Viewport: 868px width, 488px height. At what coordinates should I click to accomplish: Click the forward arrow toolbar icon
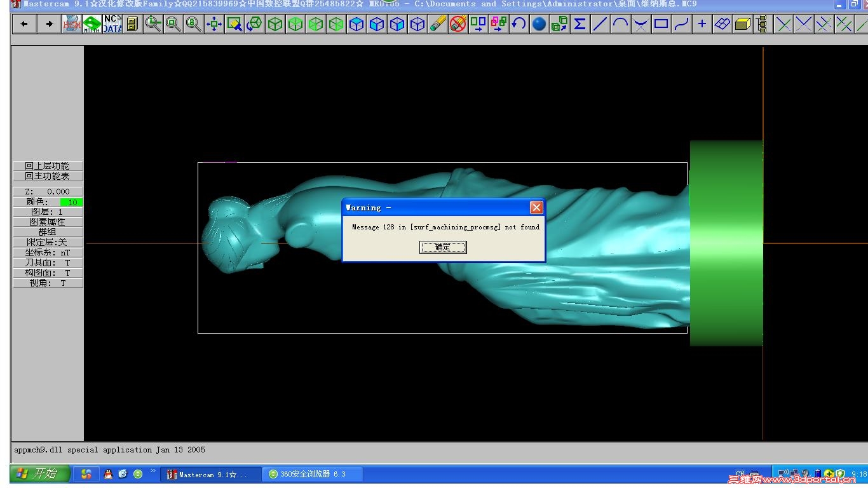[x=49, y=24]
